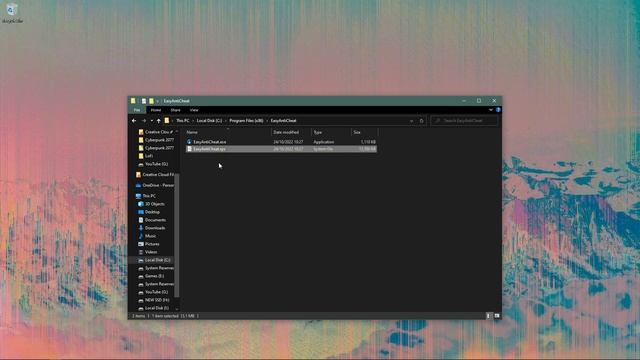Open the address bar history dropdown
The height and width of the screenshot is (360, 640).
click(411, 121)
